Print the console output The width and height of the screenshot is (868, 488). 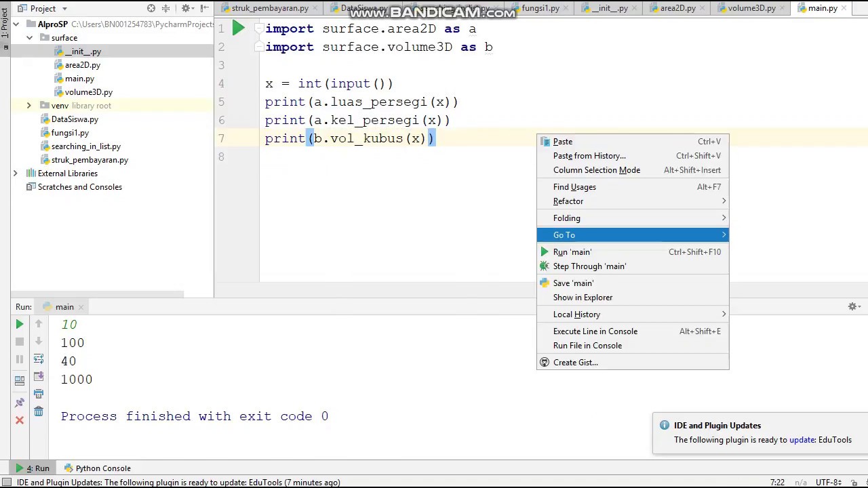(39, 394)
